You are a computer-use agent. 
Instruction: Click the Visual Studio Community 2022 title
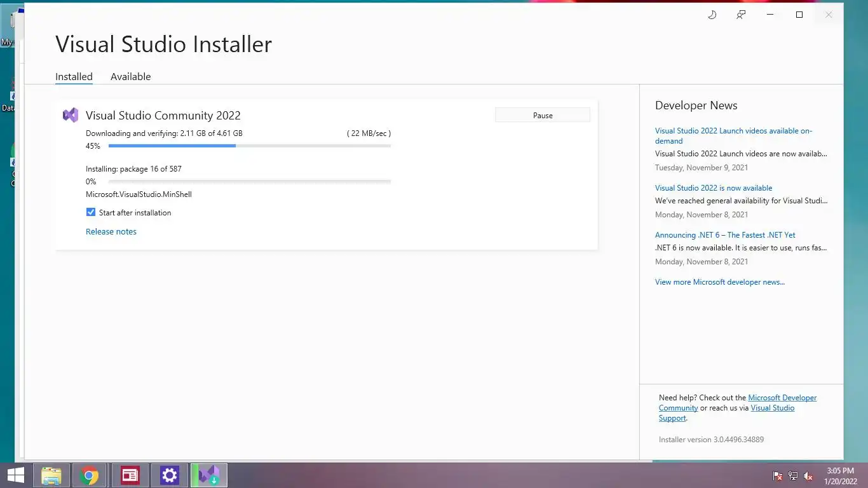tap(163, 116)
